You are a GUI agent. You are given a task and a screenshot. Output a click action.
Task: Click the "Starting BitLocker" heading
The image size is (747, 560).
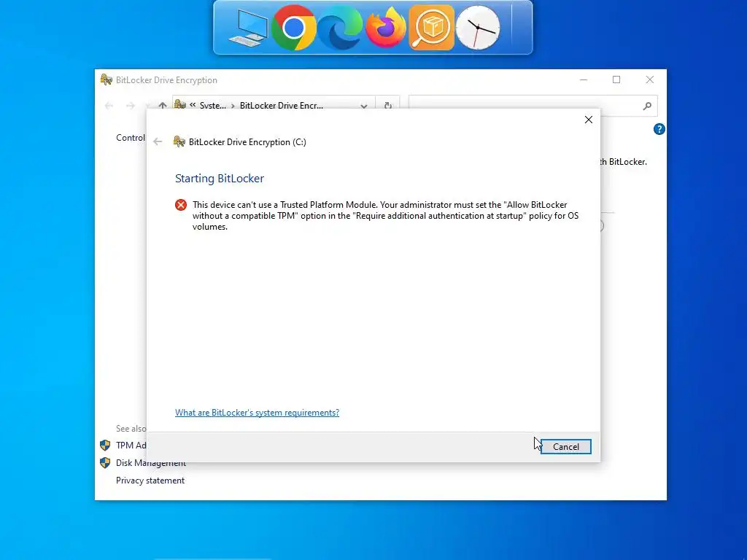(x=219, y=178)
